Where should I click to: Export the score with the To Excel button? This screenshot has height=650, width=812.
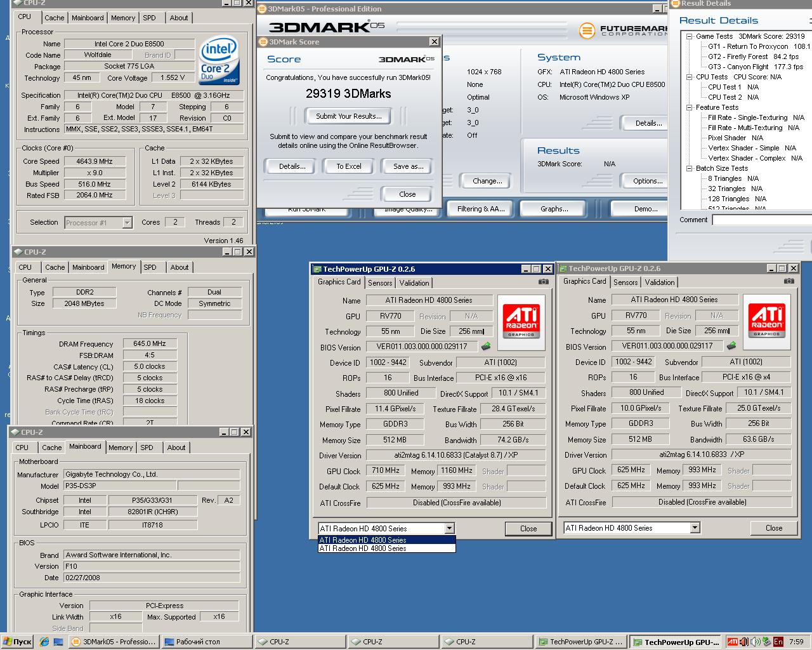tap(349, 166)
